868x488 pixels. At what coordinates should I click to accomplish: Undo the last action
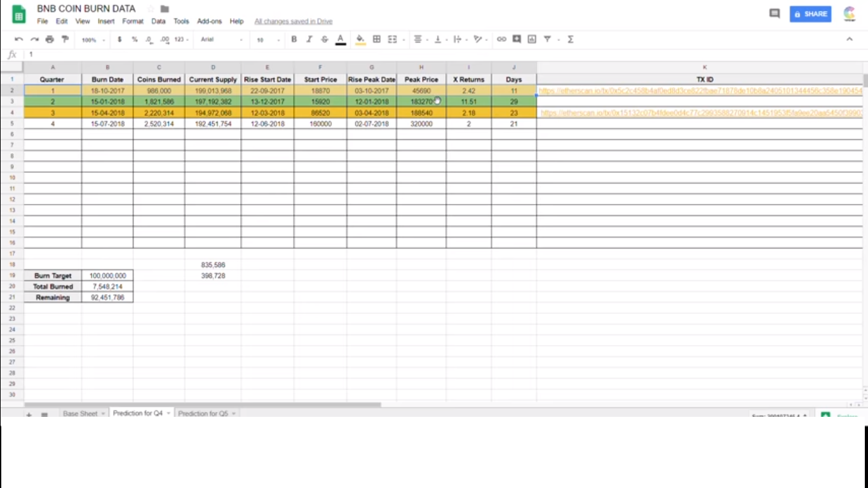tap(19, 39)
